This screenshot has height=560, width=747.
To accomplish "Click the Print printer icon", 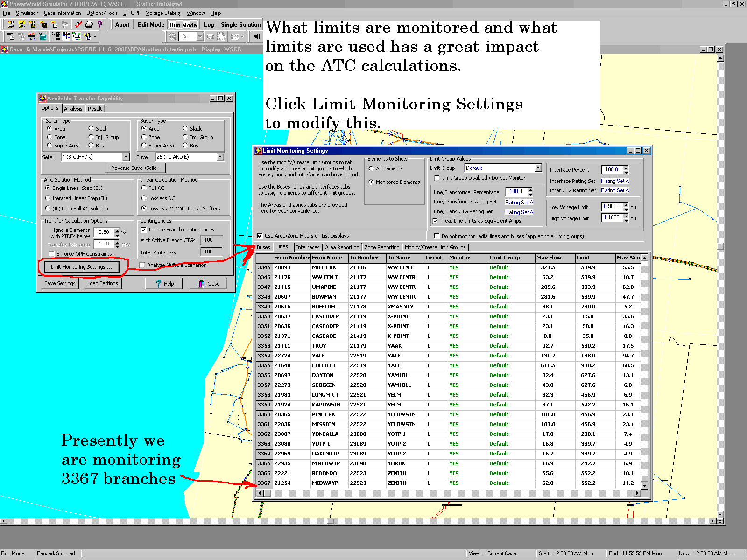I will click(x=89, y=25).
